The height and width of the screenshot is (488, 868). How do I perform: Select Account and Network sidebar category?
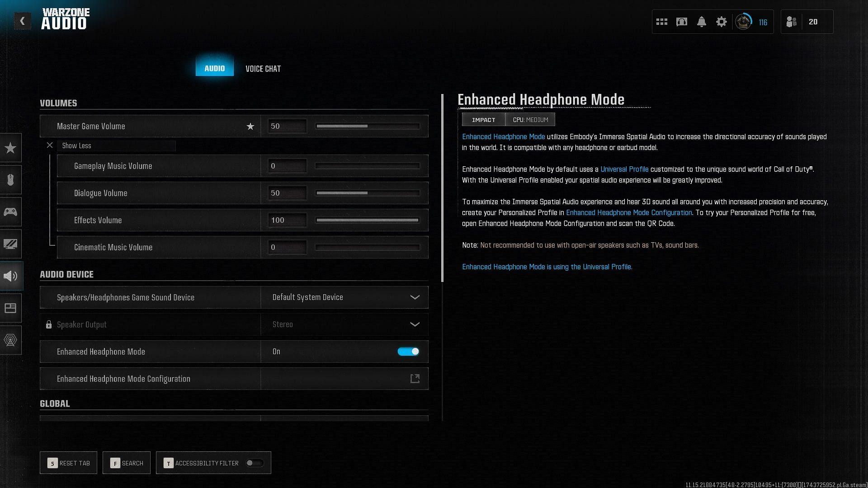click(x=10, y=340)
